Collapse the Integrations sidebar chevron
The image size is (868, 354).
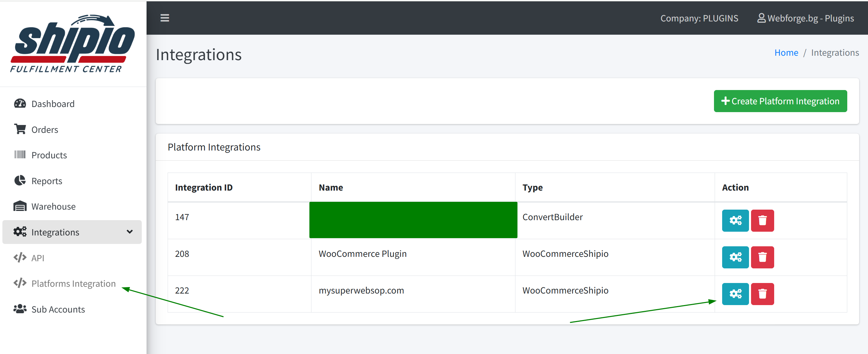pyautogui.click(x=130, y=232)
